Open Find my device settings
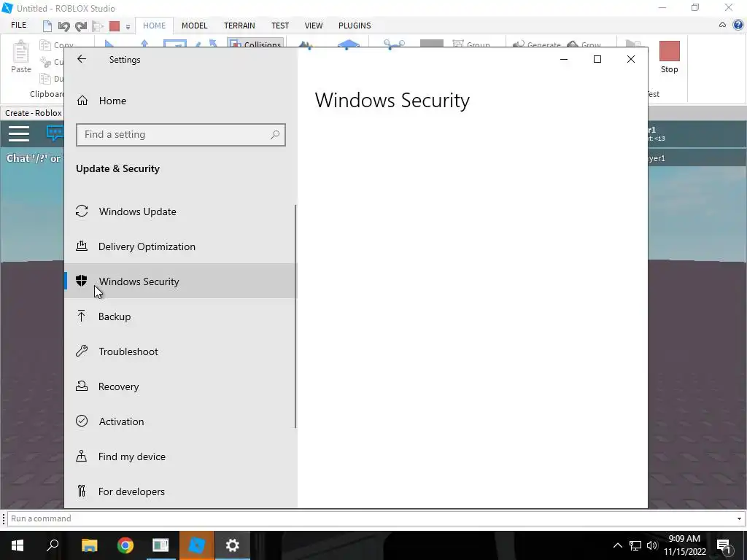 click(x=181, y=456)
